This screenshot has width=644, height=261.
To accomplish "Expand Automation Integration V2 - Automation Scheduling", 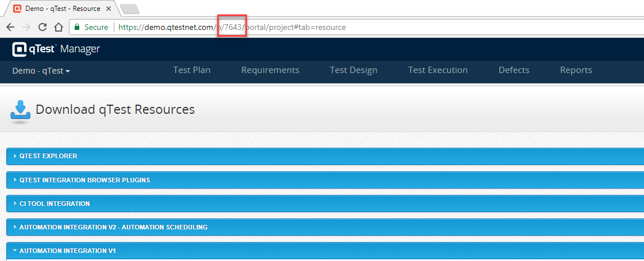I will point(113,227).
